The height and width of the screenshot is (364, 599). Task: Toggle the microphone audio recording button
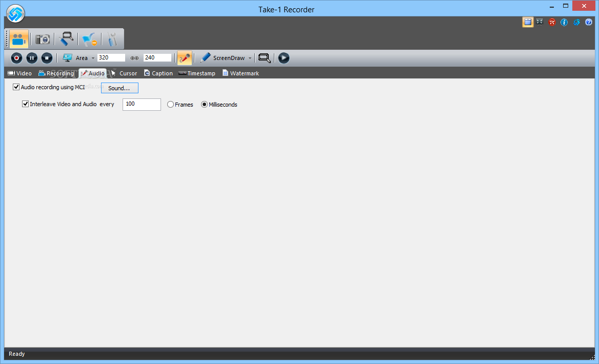coord(185,58)
